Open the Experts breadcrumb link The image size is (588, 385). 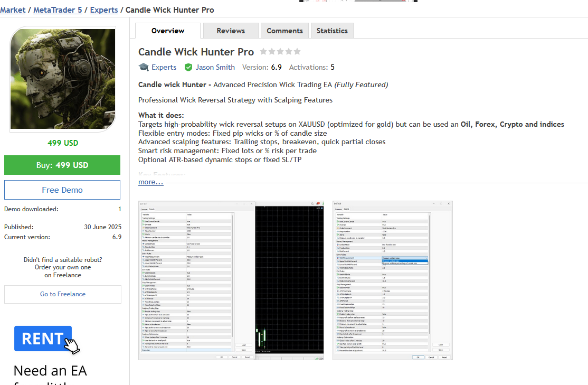(x=104, y=10)
